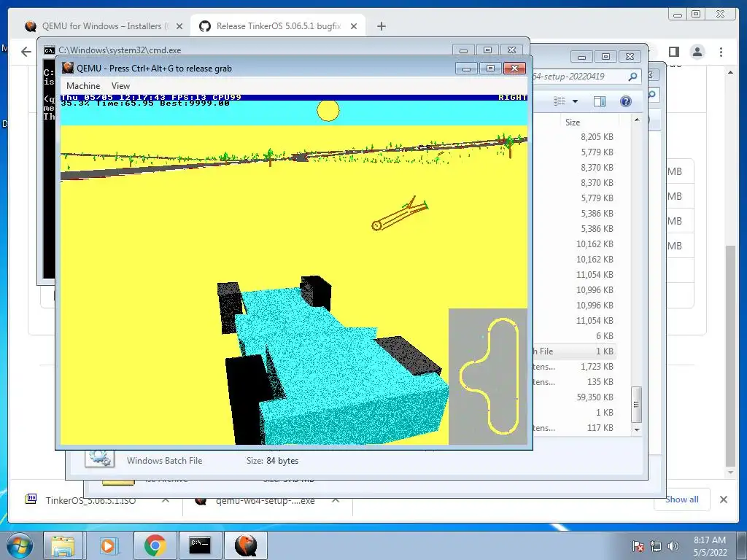747x560 pixels.
Task: Select the file sized 8,205 KB
Action: 597,136
